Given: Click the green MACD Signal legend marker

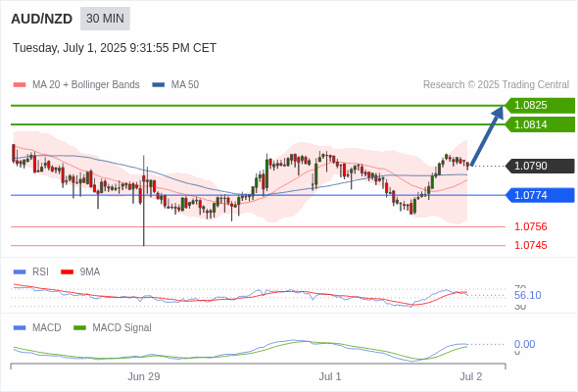Looking at the screenshot, I should [79, 328].
